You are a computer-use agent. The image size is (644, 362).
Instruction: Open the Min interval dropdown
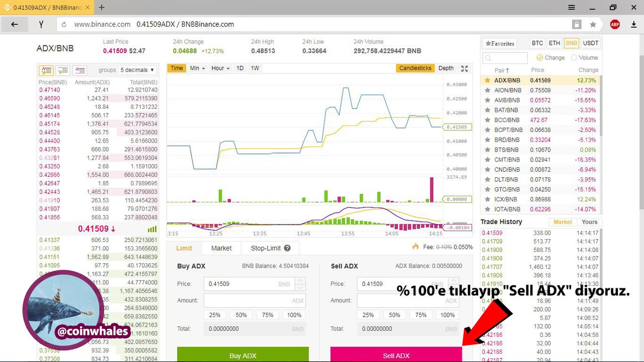pyautogui.click(x=197, y=68)
